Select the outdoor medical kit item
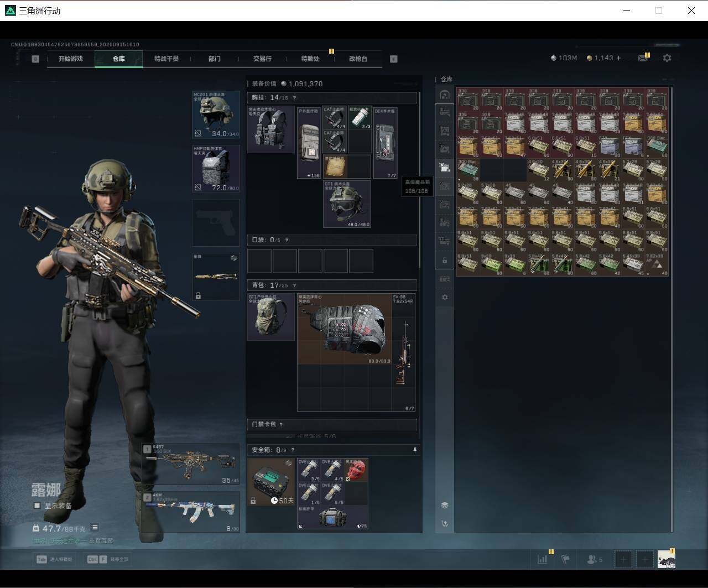The height and width of the screenshot is (588, 708). pyautogui.click(x=309, y=143)
